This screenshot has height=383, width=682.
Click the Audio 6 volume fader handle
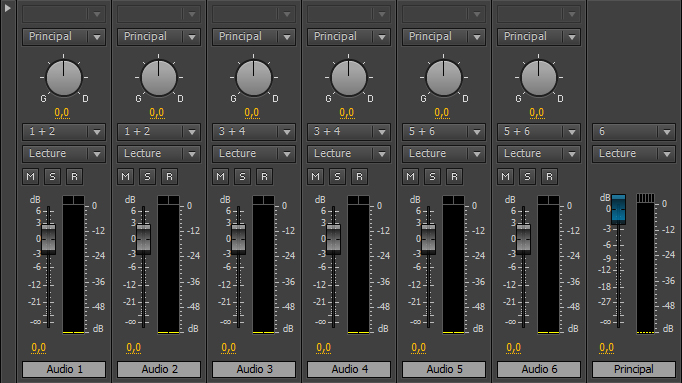pos(523,239)
